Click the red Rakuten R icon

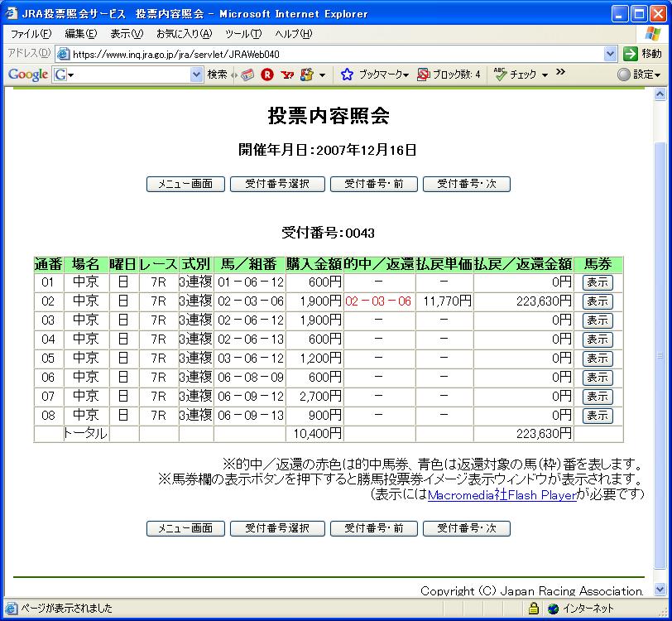(x=267, y=75)
